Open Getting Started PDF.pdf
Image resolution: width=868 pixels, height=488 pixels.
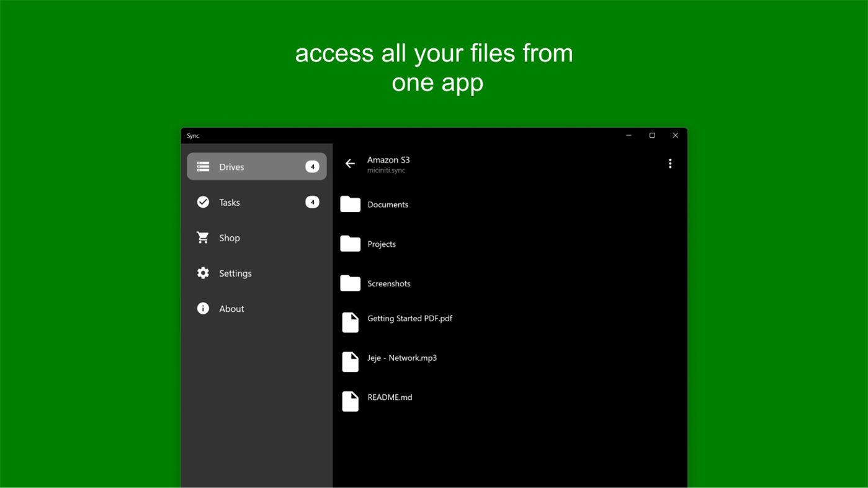pos(409,318)
